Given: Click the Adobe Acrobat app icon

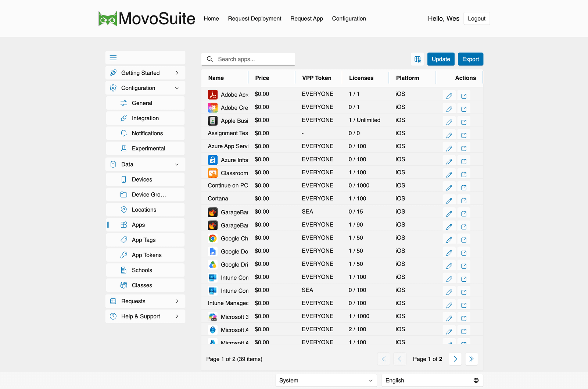Looking at the screenshot, I should [x=213, y=94].
